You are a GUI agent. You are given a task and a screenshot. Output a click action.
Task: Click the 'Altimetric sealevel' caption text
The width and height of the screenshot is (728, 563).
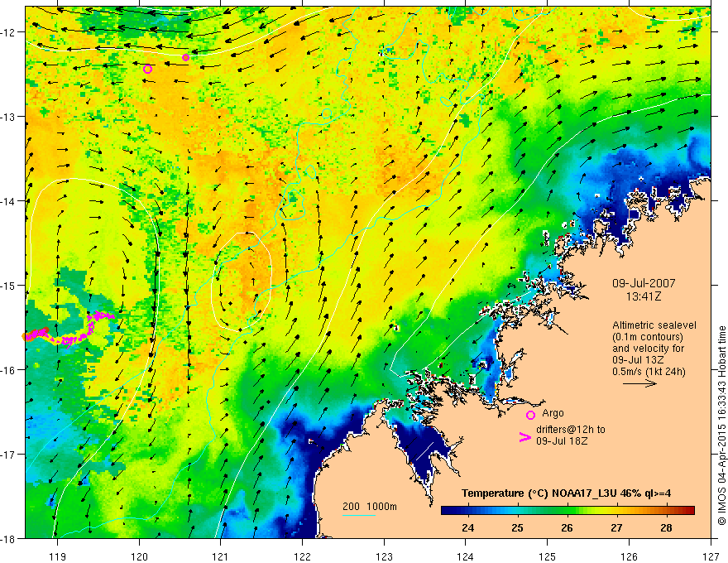coord(654,325)
